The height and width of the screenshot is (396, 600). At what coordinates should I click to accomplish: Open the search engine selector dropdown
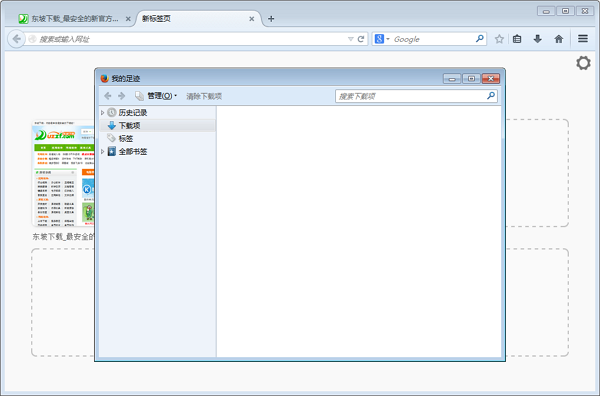coord(382,39)
